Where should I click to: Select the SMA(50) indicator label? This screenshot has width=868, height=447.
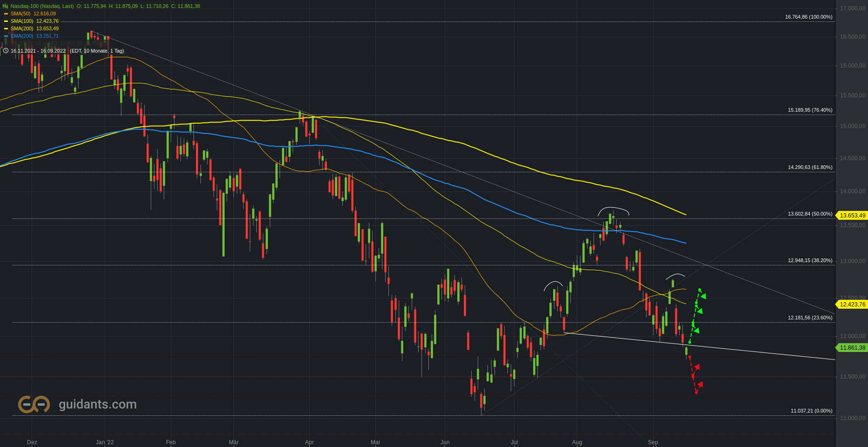point(20,14)
